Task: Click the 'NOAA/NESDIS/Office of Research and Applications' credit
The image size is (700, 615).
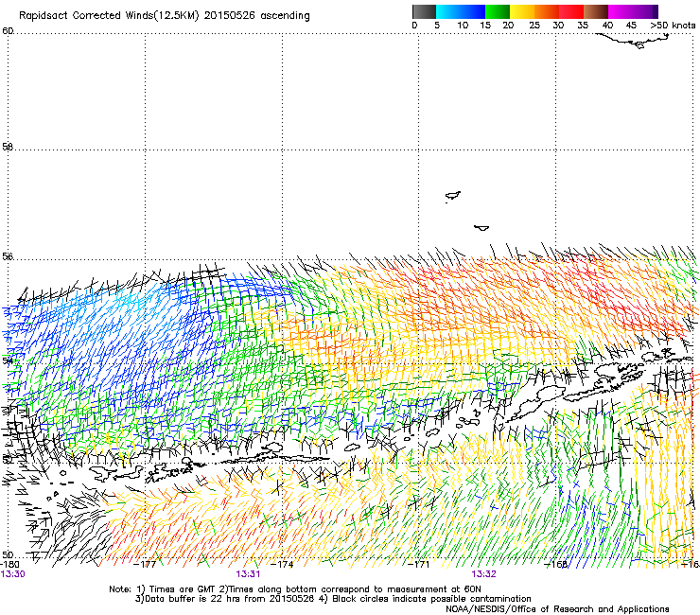Action: (557, 608)
